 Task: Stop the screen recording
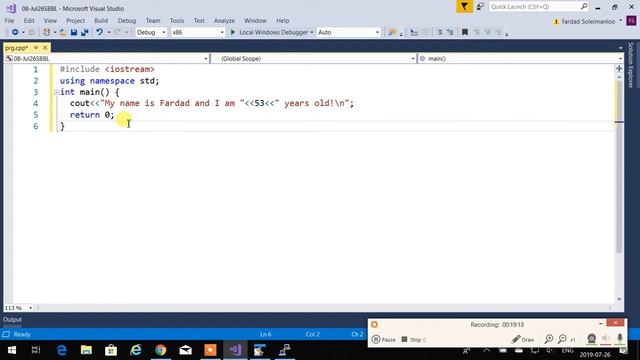point(413,339)
